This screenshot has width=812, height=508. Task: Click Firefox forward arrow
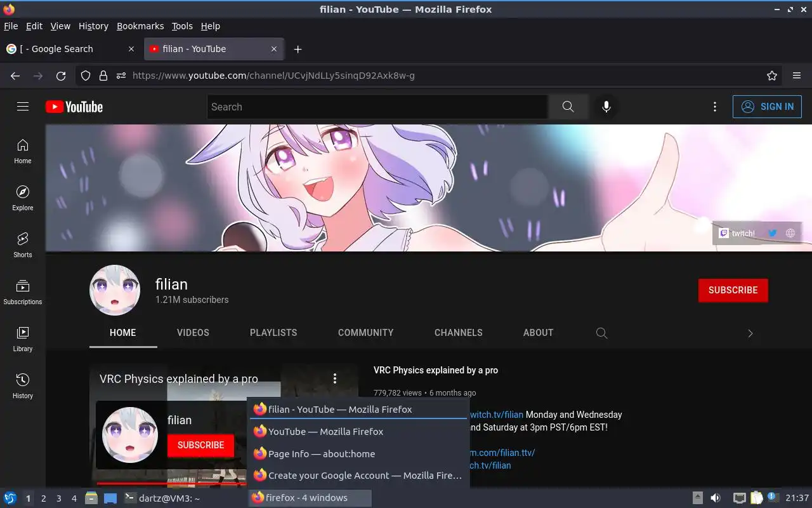click(38, 76)
